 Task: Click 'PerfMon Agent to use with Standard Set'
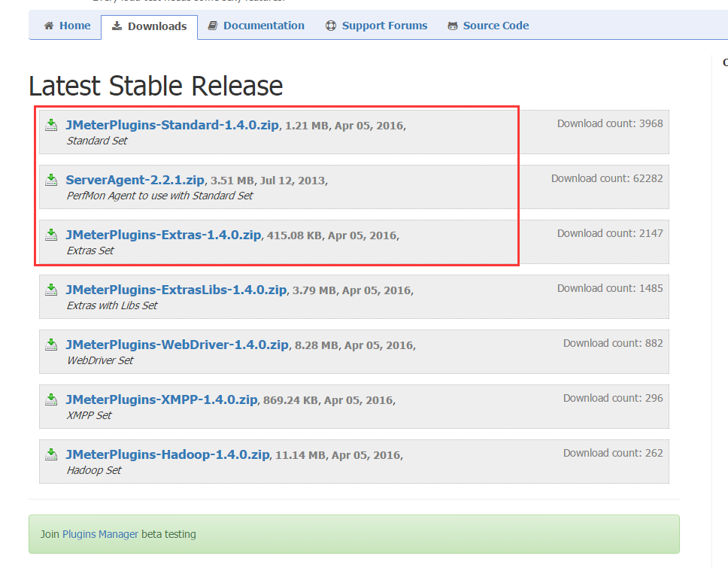click(x=159, y=196)
